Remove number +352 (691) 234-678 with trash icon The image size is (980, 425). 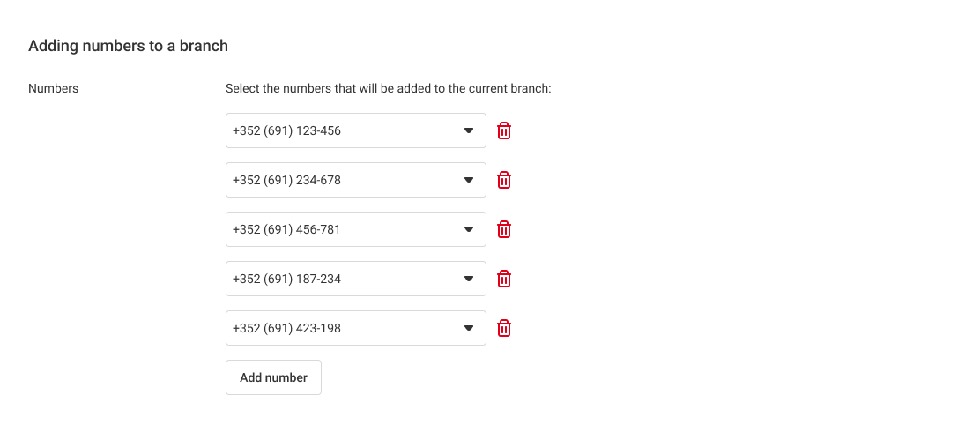pos(504,180)
